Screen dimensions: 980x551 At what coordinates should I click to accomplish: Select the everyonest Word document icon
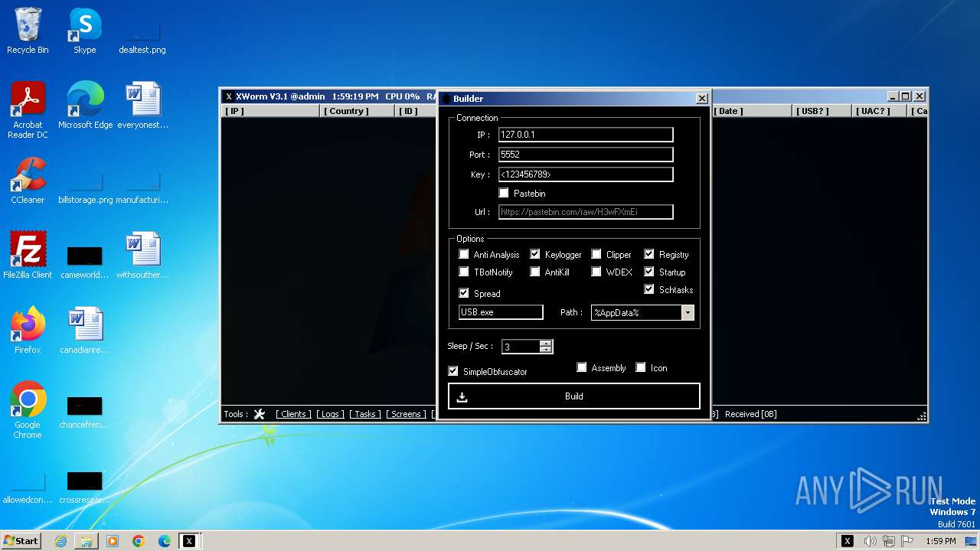click(x=142, y=106)
